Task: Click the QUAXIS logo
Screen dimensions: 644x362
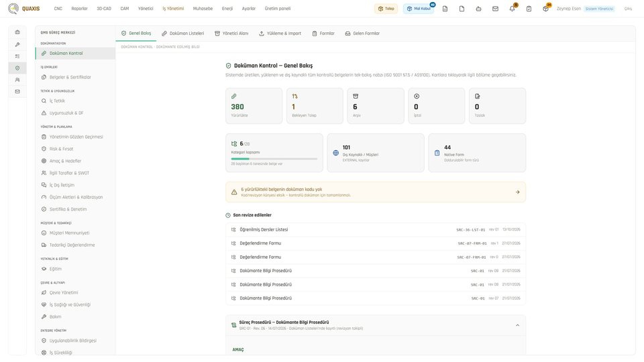Action: [x=24, y=8]
